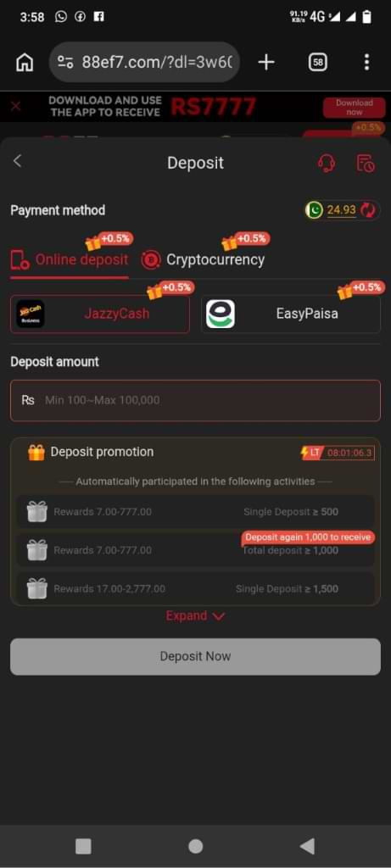
Task: Click the Deposit Now button
Action: pyautogui.click(x=195, y=657)
